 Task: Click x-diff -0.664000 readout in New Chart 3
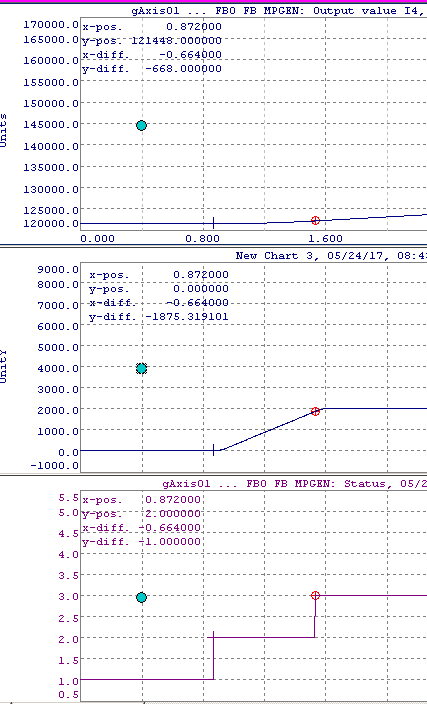coord(158,303)
